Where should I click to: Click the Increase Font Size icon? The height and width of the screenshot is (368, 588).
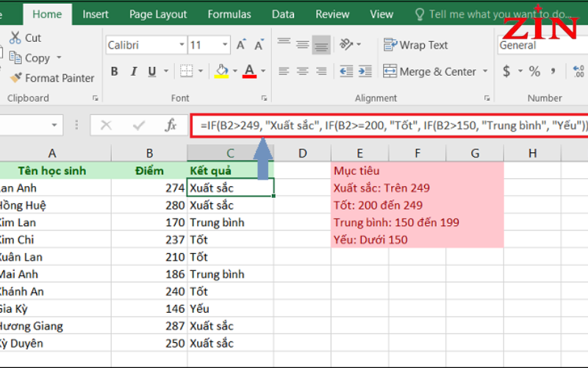[x=241, y=45]
